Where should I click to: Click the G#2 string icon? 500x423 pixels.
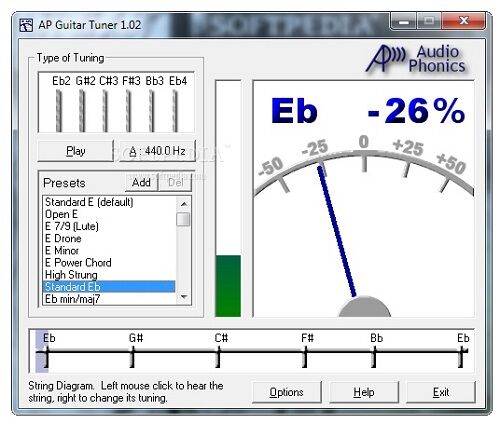[82, 110]
